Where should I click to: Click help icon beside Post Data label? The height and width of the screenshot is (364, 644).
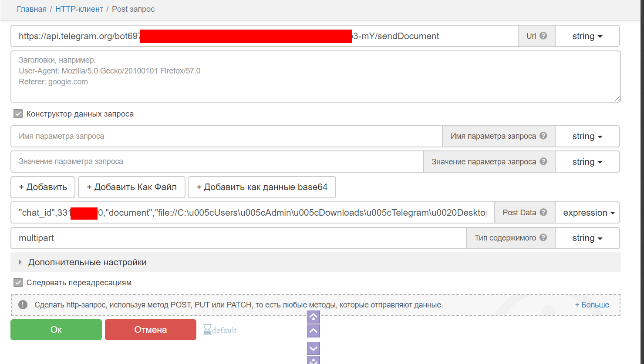click(543, 212)
